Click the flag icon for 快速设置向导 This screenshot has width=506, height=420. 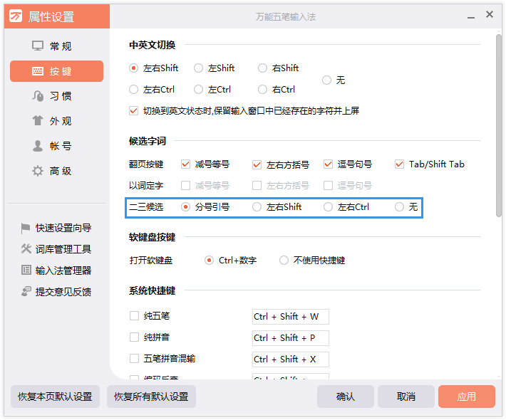[26, 229]
